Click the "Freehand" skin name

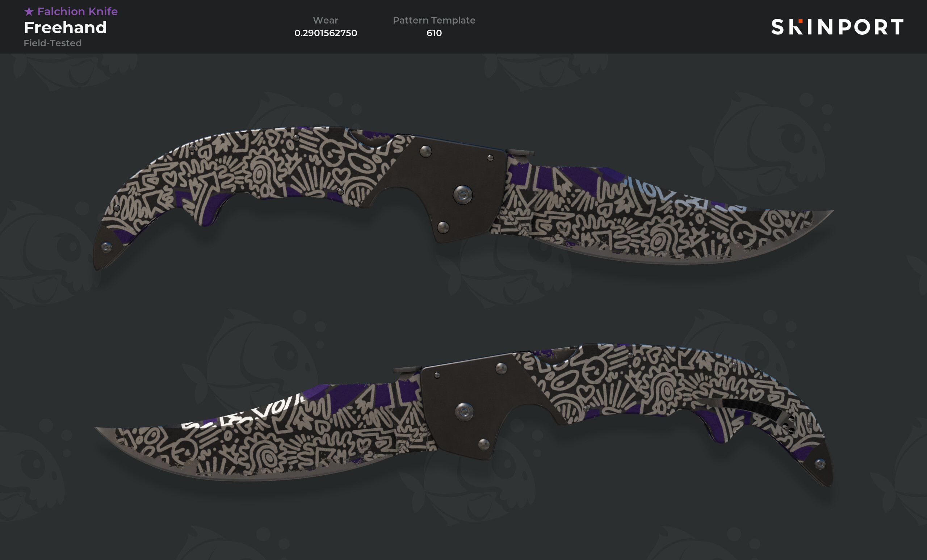(65, 28)
